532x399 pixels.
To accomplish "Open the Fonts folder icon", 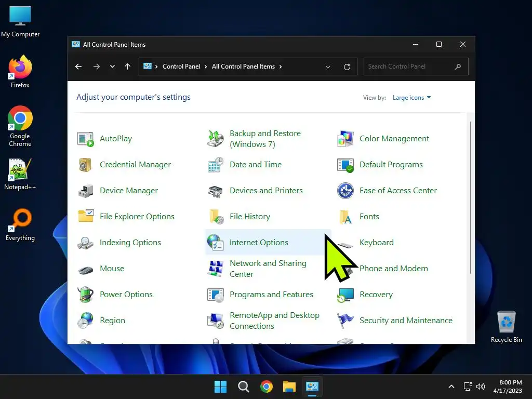I will point(345,217).
